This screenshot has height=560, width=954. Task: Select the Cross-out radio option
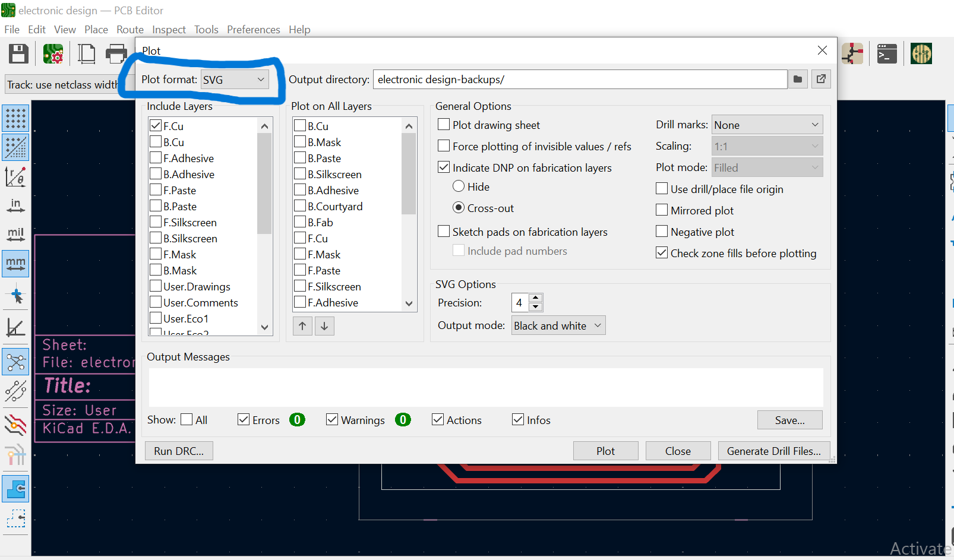pyautogui.click(x=459, y=208)
